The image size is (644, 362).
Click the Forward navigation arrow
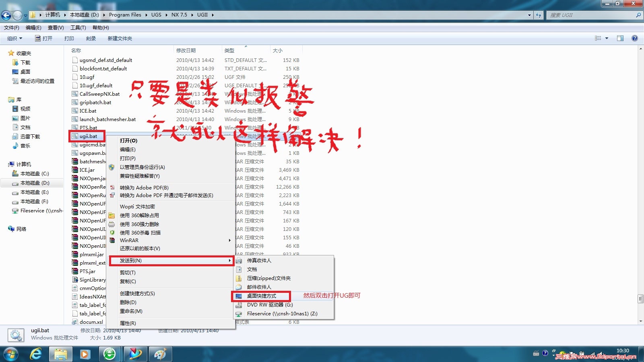[17, 15]
